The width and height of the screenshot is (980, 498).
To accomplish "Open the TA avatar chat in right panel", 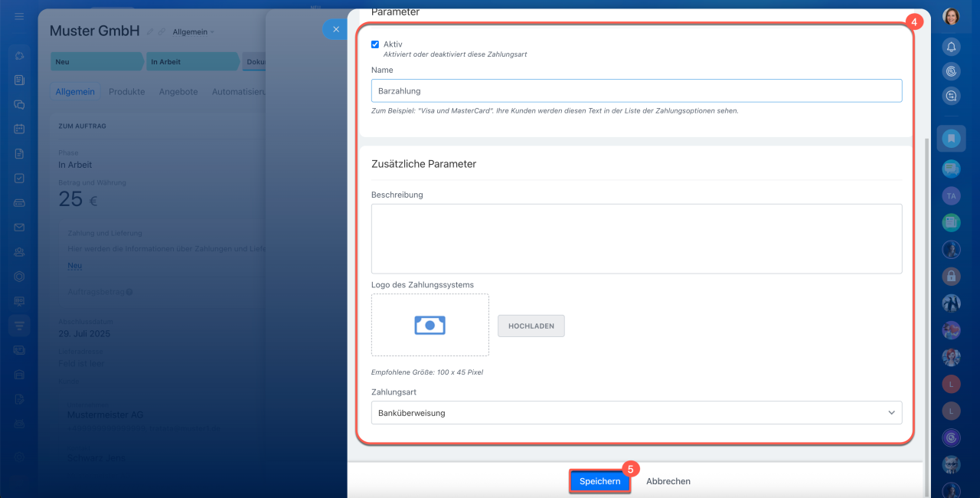I will [951, 196].
